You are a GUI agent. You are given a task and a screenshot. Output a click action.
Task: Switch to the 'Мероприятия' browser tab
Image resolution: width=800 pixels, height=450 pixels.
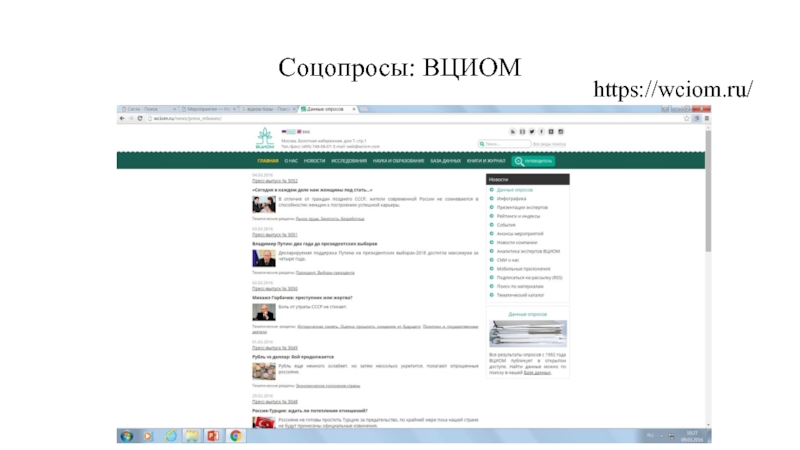click(208, 109)
